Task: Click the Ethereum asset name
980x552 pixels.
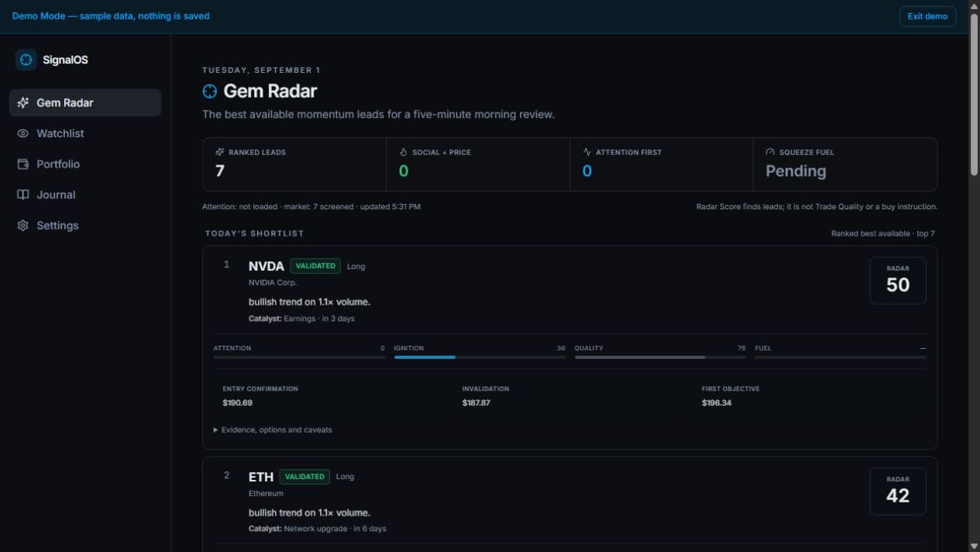Action: (266, 494)
